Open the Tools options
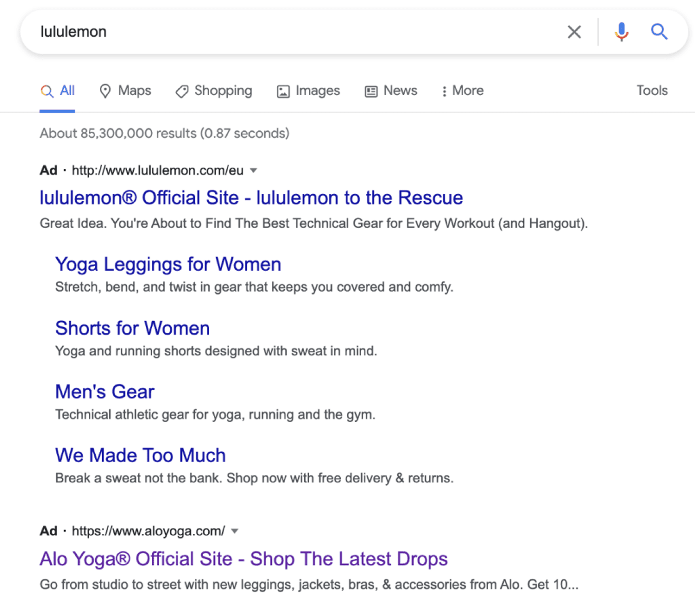This screenshot has height=616, width=695. point(652,90)
